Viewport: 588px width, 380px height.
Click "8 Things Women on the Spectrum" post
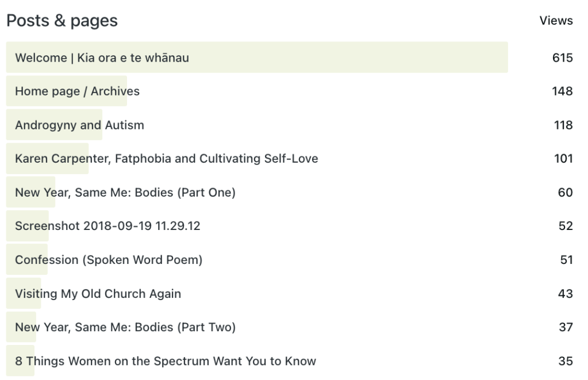pyautogui.click(x=165, y=361)
